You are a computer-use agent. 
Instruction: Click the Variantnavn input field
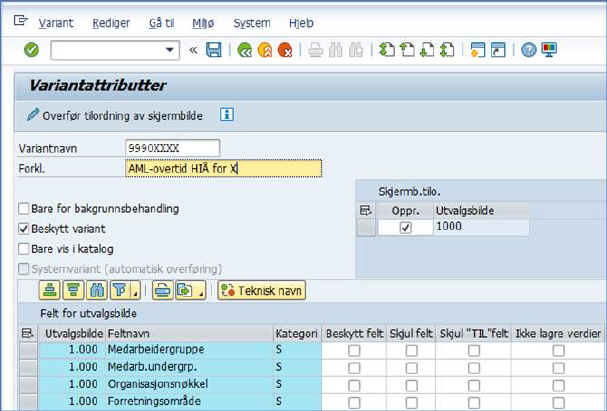(173, 148)
